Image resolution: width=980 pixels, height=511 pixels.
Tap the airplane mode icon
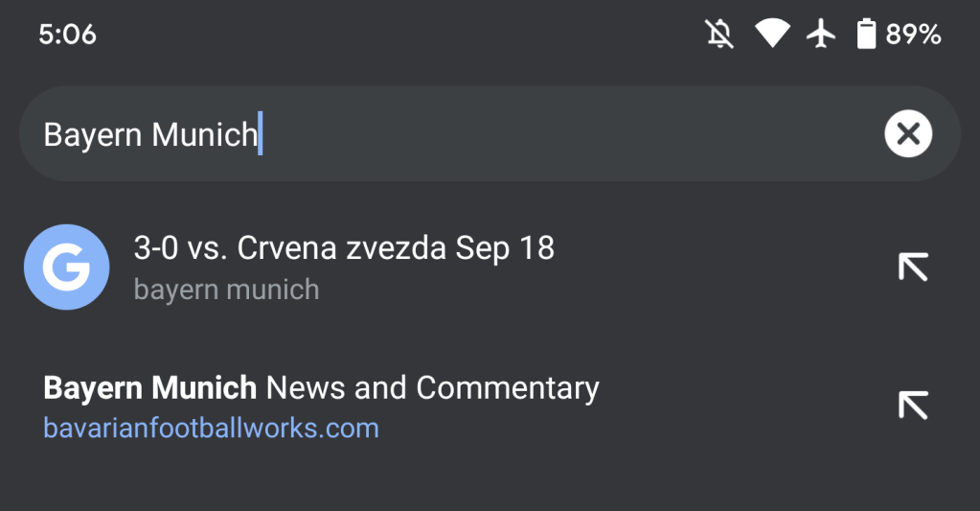(821, 35)
